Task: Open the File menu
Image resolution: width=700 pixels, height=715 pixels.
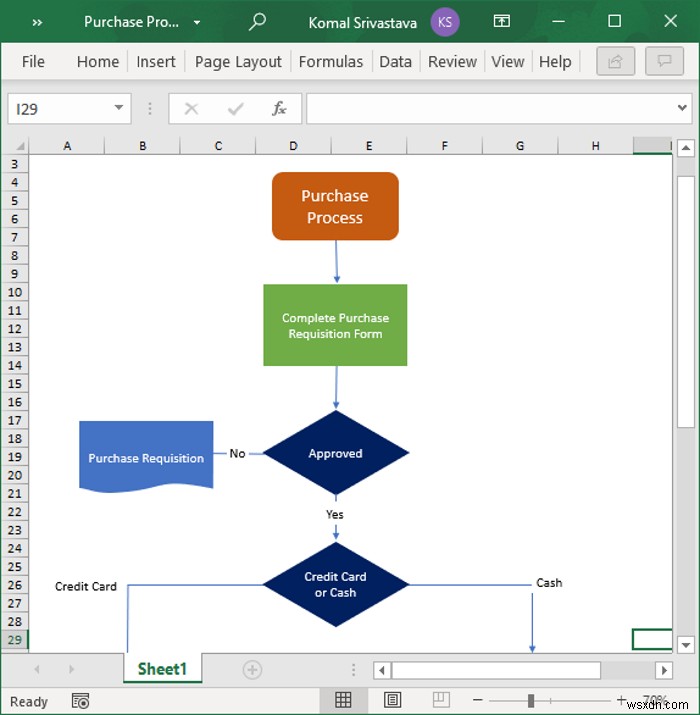Action: 33,62
